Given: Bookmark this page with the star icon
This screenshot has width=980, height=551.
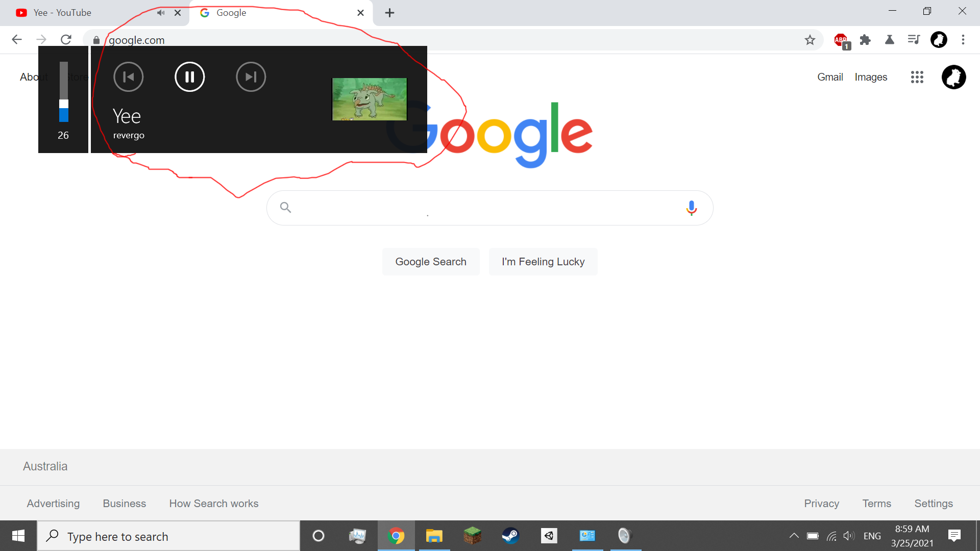Looking at the screenshot, I should [x=810, y=40].
